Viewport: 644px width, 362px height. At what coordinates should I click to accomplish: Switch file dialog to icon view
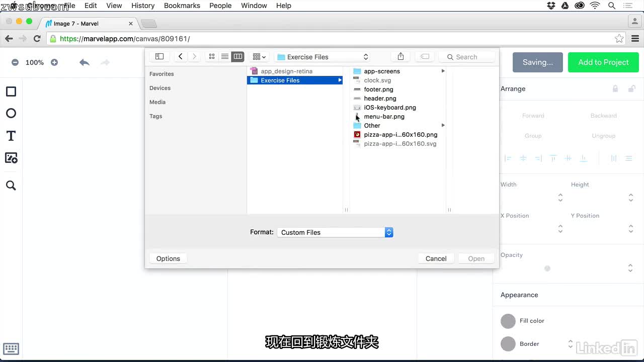coord(212,57)
